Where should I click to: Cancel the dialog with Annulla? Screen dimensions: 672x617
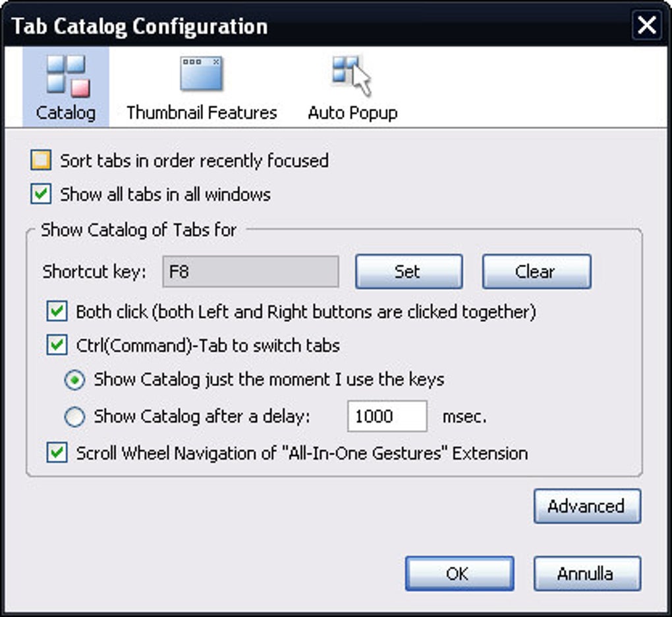(x=587, y=574)
